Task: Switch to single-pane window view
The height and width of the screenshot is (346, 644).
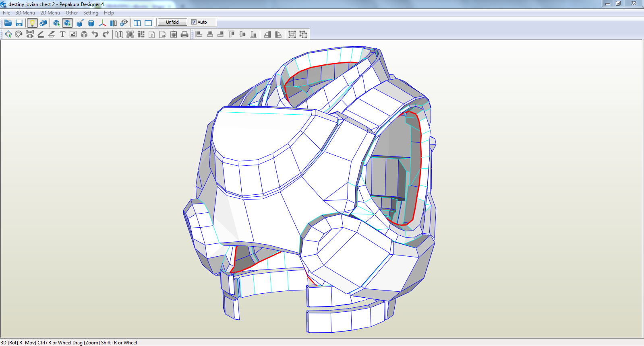Action: click(x=148, y=23)
